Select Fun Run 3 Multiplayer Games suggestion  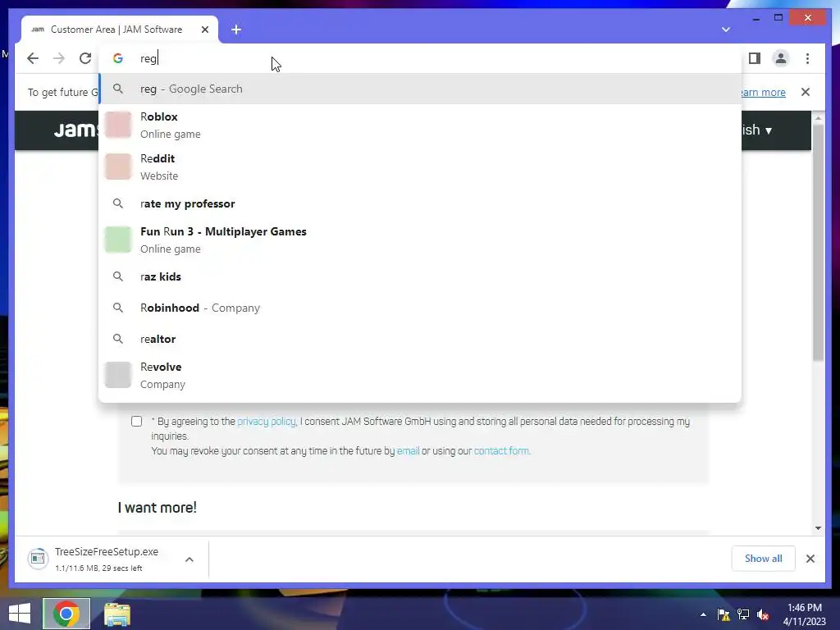(421, 240)
